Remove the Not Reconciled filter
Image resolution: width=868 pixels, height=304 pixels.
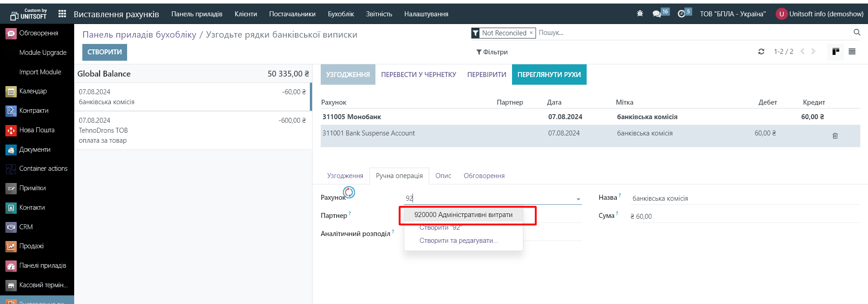(x=531, y=33)
